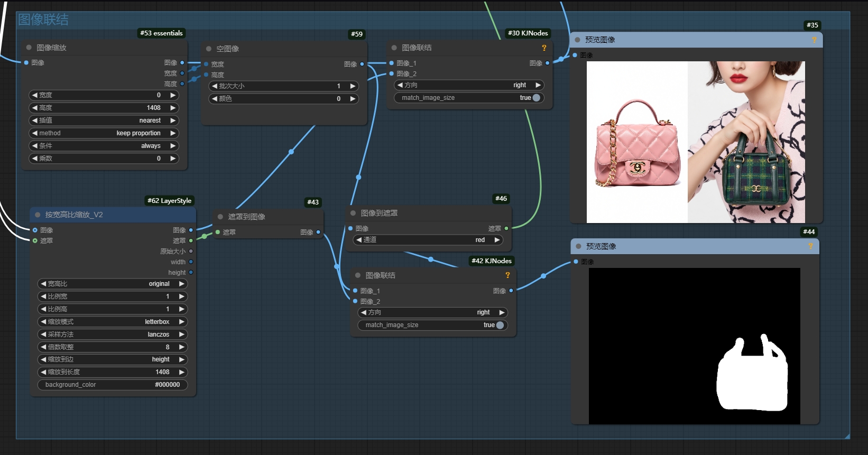Click the #53 essentials badge

point(161,33)
